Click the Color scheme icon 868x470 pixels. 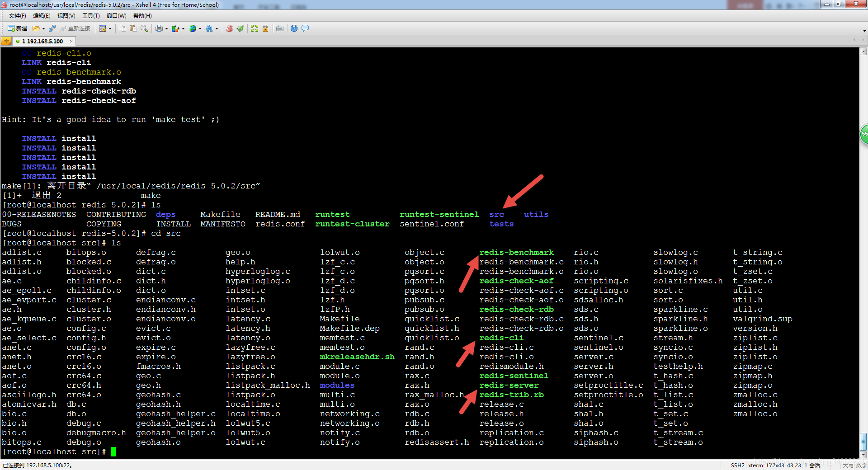(175, 28)
